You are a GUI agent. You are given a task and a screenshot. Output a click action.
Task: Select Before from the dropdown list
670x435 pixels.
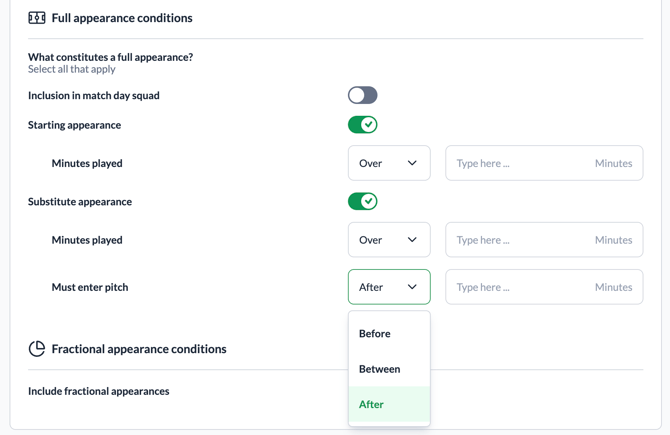coord(375,334)
